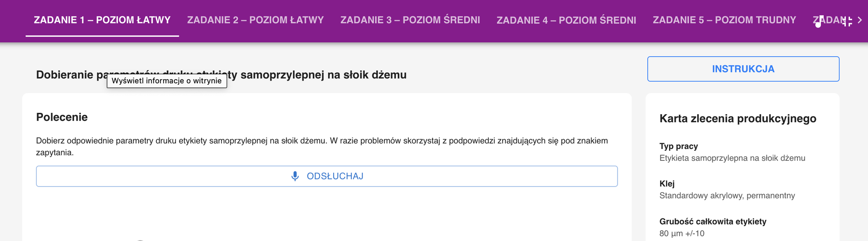The height and width of the screenshot is (241, 868).
Task: Open the Zadanie 5 – Poziom trudny tab
Action: tap(724, 20)
